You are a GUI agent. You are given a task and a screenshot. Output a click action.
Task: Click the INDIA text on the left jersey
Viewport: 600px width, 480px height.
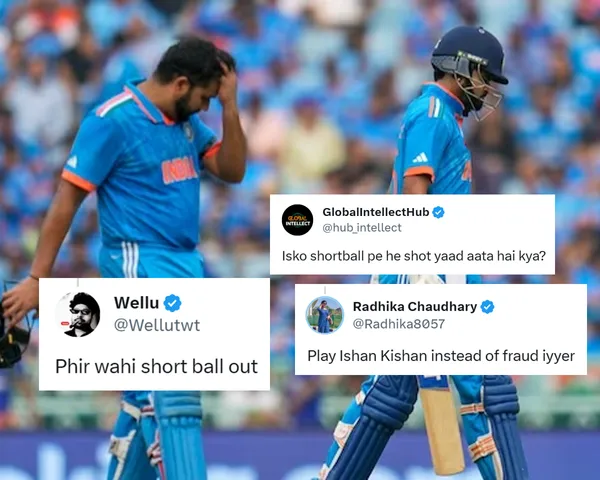click(179, 169)
